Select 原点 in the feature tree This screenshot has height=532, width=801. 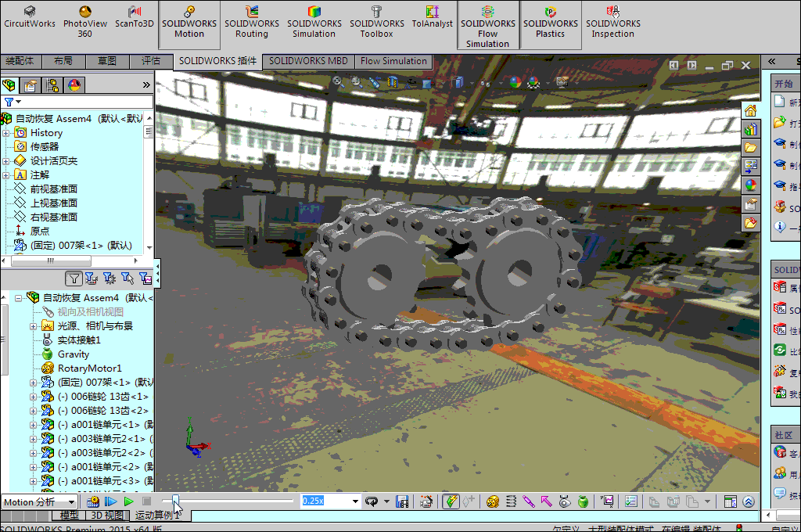40,232
